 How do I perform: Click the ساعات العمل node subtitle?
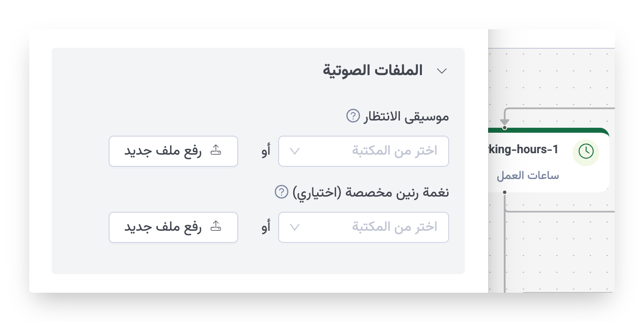click(528, 176)
